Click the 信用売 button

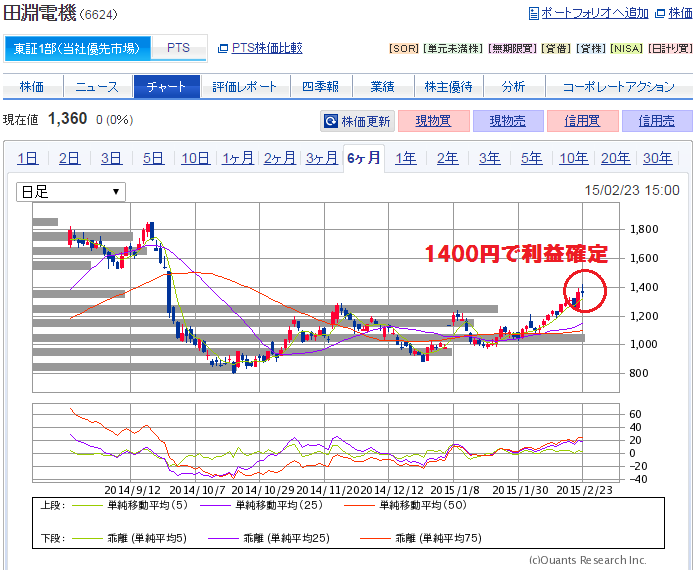(x=657, y=121)
